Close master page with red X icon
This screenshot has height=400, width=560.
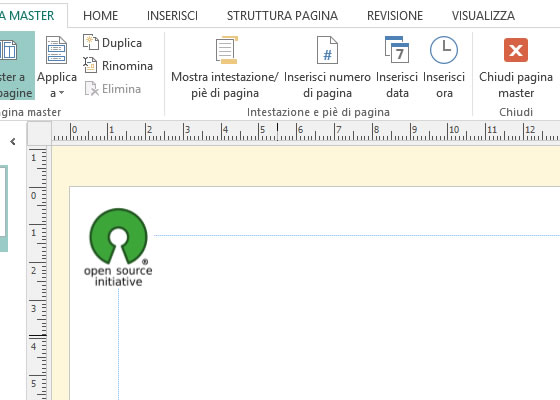[x=516, y=50]
